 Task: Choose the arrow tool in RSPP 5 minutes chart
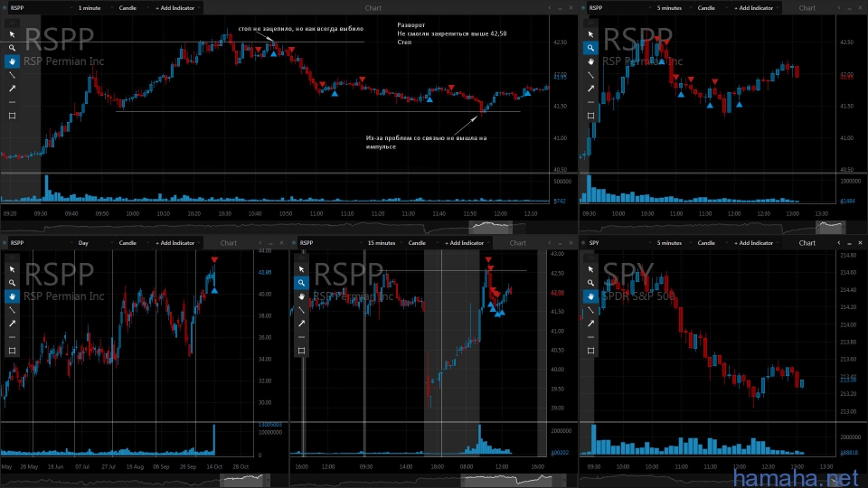click(x=590, y=89)
